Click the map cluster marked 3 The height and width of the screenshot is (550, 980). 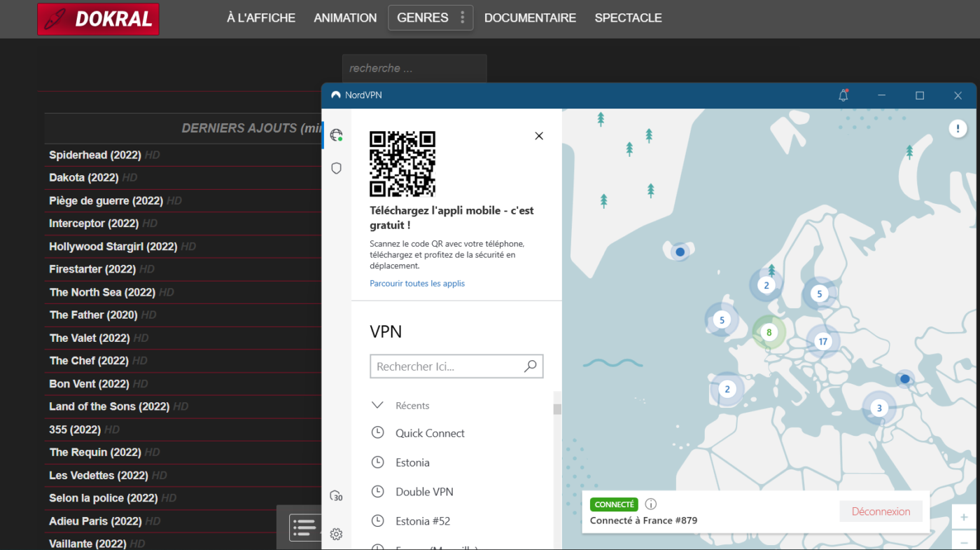click(x=879, y=408)
